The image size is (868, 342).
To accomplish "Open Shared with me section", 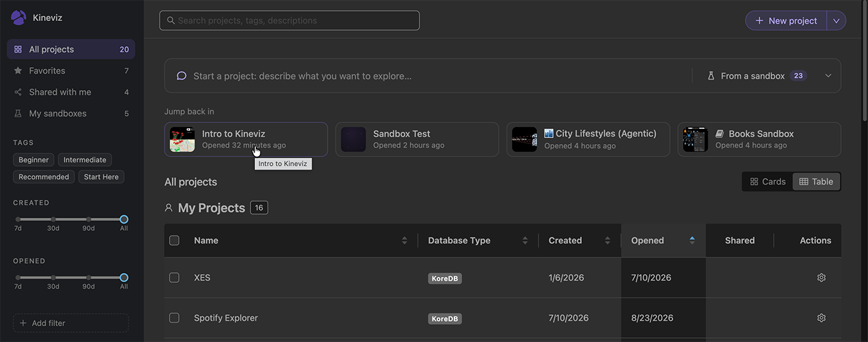I will coord(71,92).
